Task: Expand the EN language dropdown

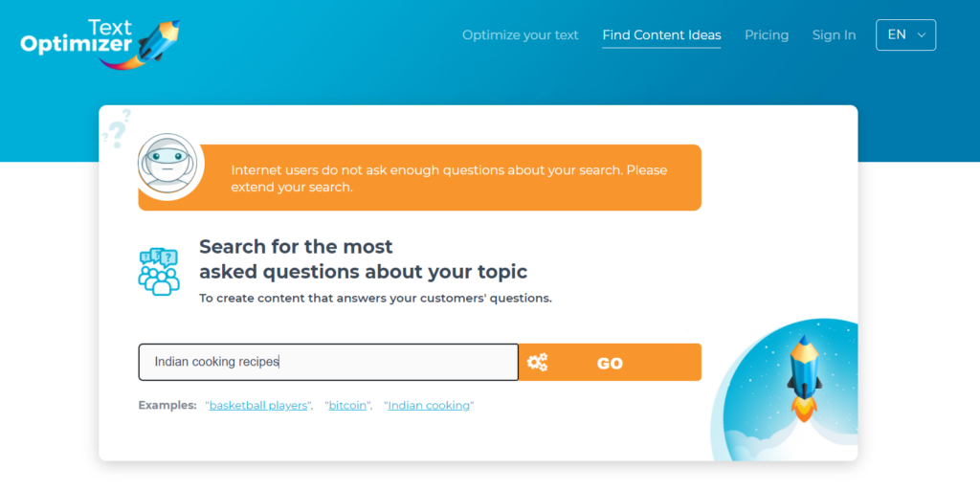Action: pyautogui.click(x=905, y=35)
